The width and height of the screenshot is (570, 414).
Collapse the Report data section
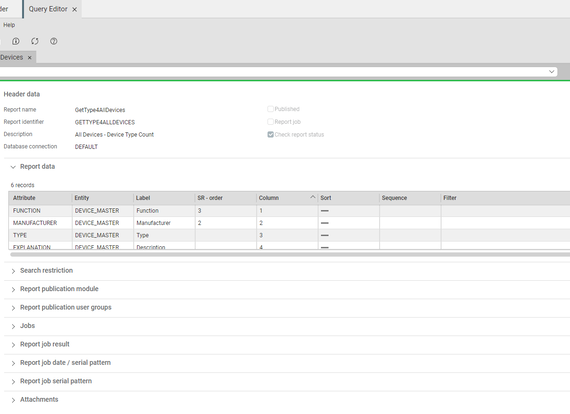[13, 167]
